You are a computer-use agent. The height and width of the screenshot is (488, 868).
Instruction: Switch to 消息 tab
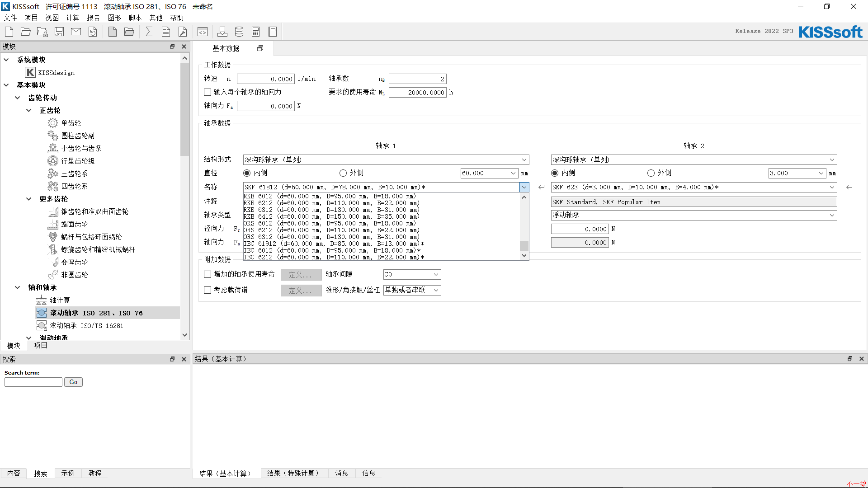pos(342,473)
